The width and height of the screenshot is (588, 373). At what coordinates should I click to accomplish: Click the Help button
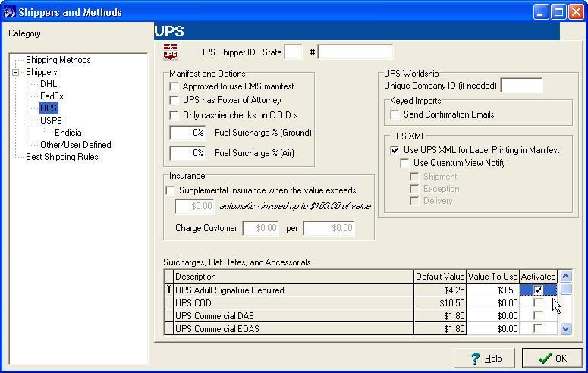(486, 359)
